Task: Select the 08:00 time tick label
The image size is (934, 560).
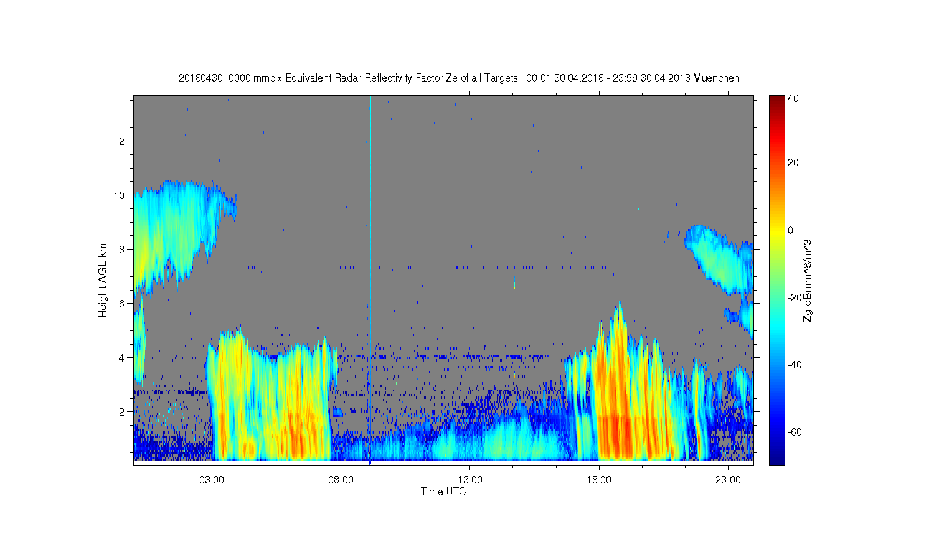Action: pos(341,480)
